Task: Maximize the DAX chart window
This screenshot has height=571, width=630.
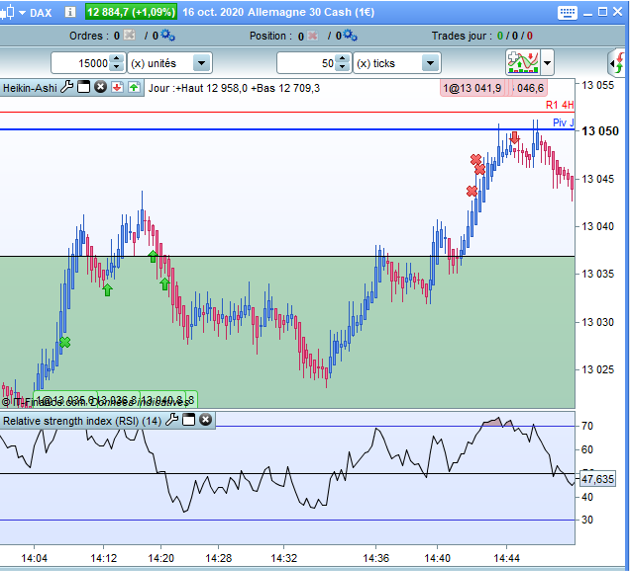Action: point(602,12)
